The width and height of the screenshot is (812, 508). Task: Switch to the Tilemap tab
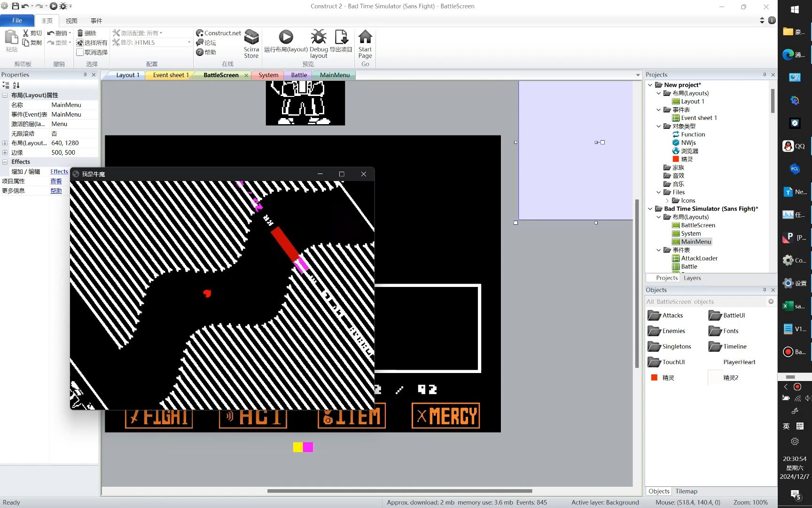point(686,491)
